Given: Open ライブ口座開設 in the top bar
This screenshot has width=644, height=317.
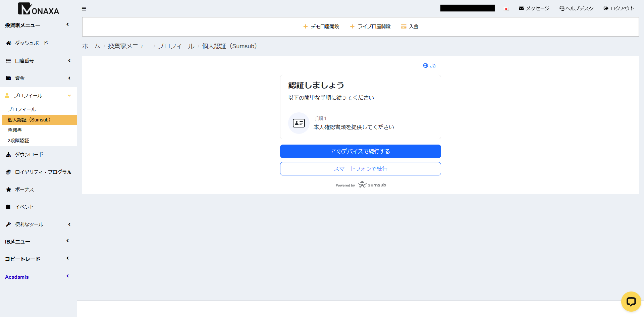Looking at the screenshot, I should tap(370, 27).
